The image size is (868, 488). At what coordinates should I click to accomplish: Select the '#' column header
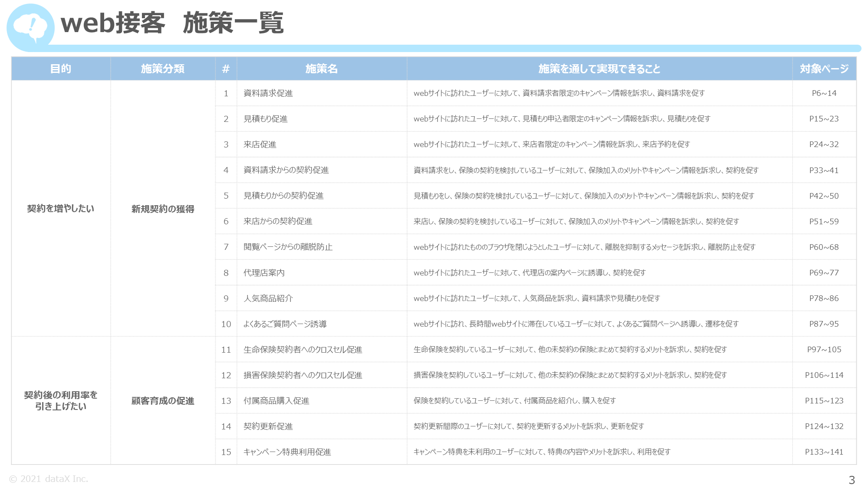click(226, 69)
